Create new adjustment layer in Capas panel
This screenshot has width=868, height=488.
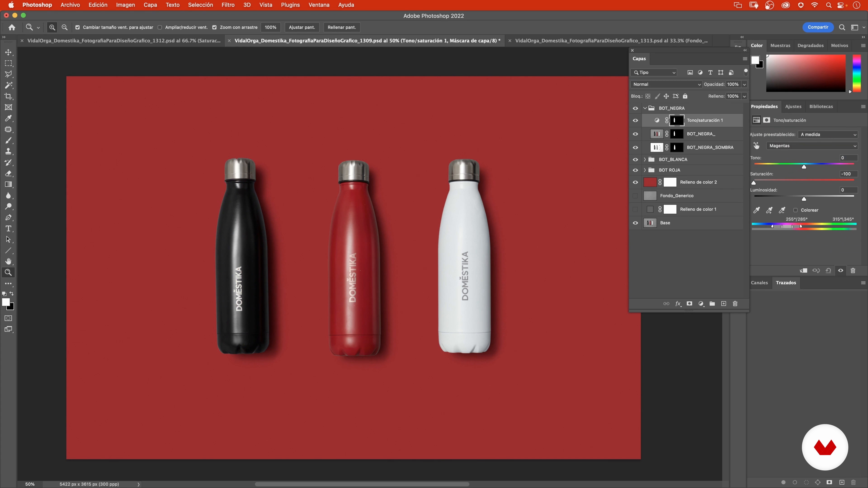point(701,304)
